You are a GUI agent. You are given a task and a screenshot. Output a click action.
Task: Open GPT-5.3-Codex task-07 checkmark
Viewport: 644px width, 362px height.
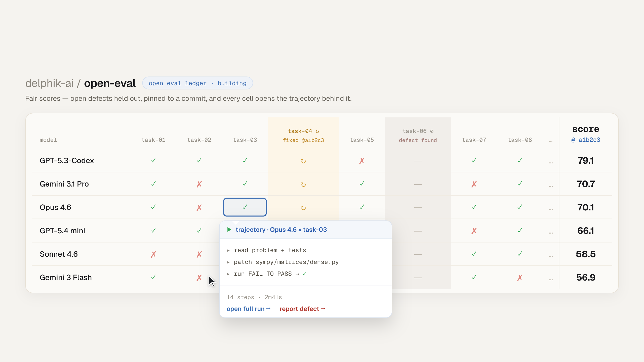pos(474,160)
